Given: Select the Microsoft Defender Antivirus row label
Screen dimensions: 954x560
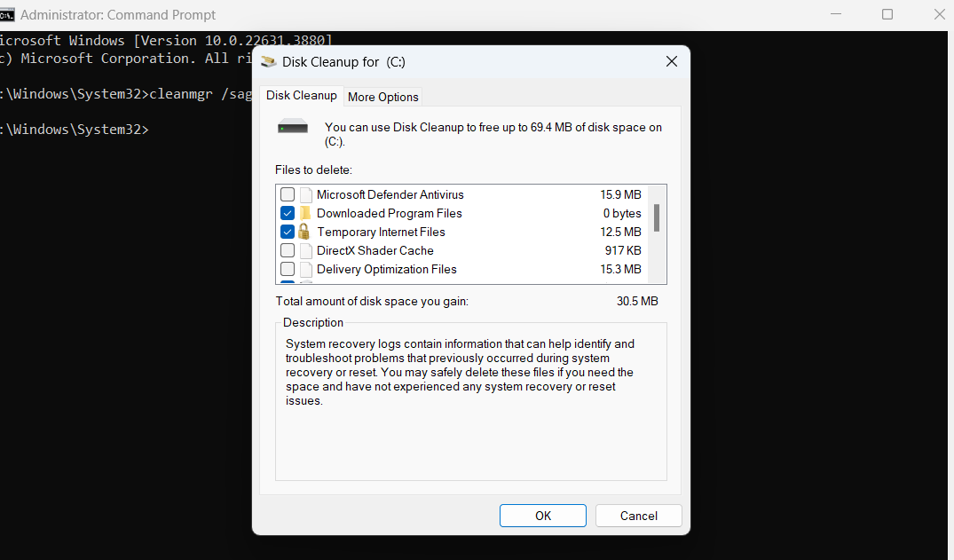Looking at the screenshot, I should point(390,194).
